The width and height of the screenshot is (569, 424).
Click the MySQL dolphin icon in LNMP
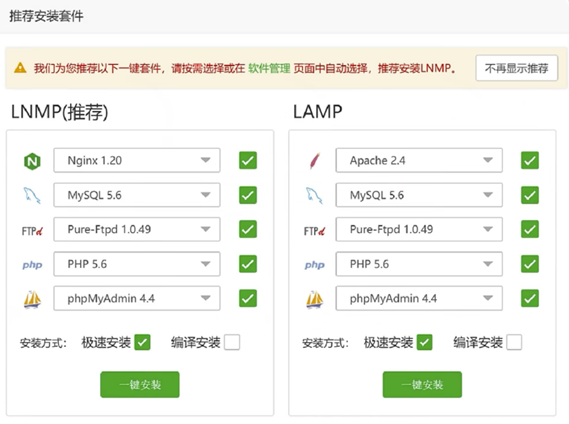32,195
